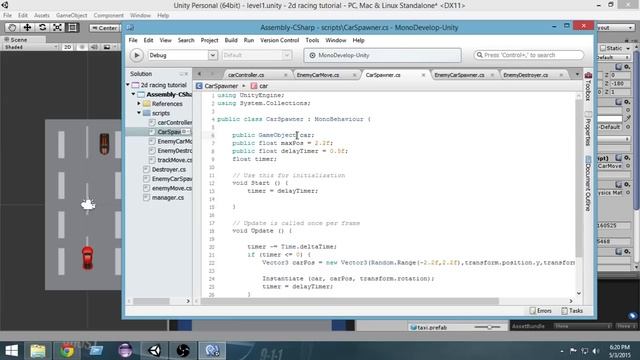Open MonoDevelop Edit menu
The height and width of the screenshot is (360, 640).
[x=149, y=40]
